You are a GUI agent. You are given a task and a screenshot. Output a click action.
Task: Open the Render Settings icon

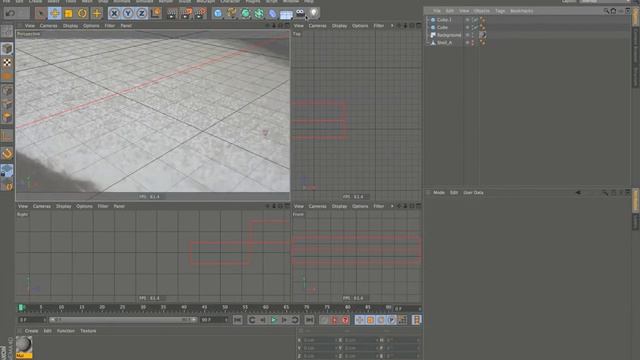pyautogui.click(x=200, y=13)
